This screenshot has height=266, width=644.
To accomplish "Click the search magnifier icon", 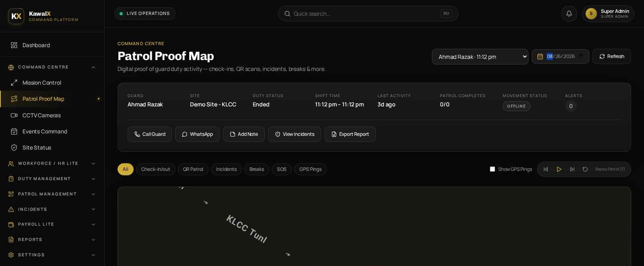I will [287, 14].
